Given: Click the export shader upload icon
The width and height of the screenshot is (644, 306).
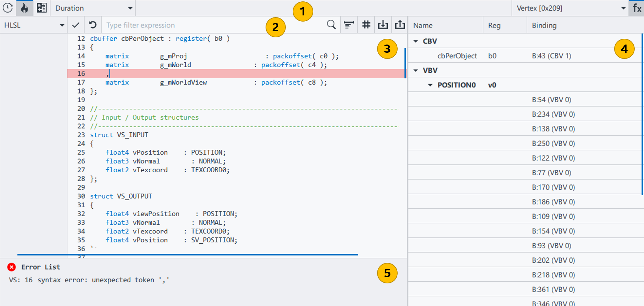Looking at the screenshot, I should click(400, 25).
